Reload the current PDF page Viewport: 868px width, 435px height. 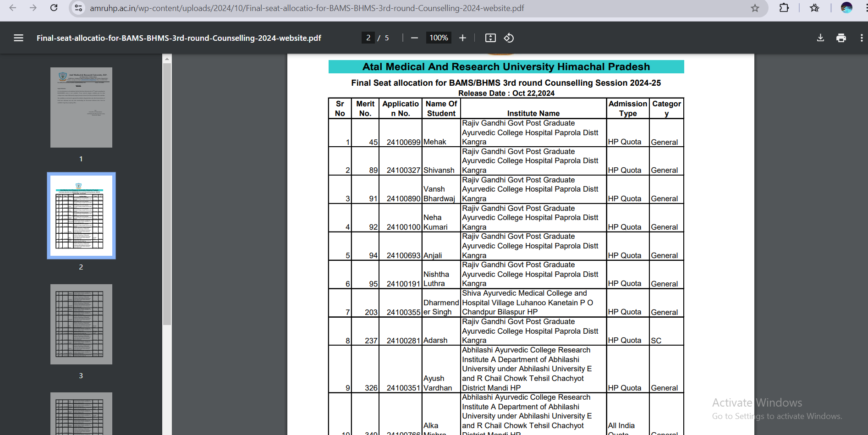(x=54, y=8)
